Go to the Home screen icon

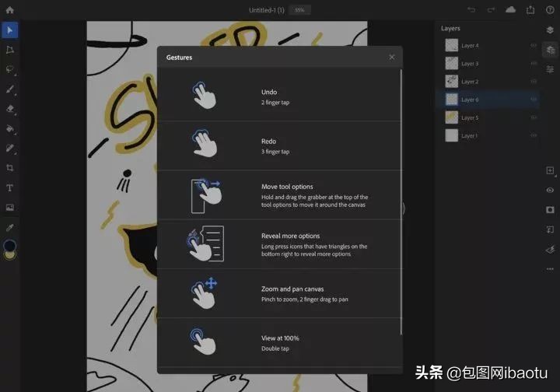tap(9, 10)
